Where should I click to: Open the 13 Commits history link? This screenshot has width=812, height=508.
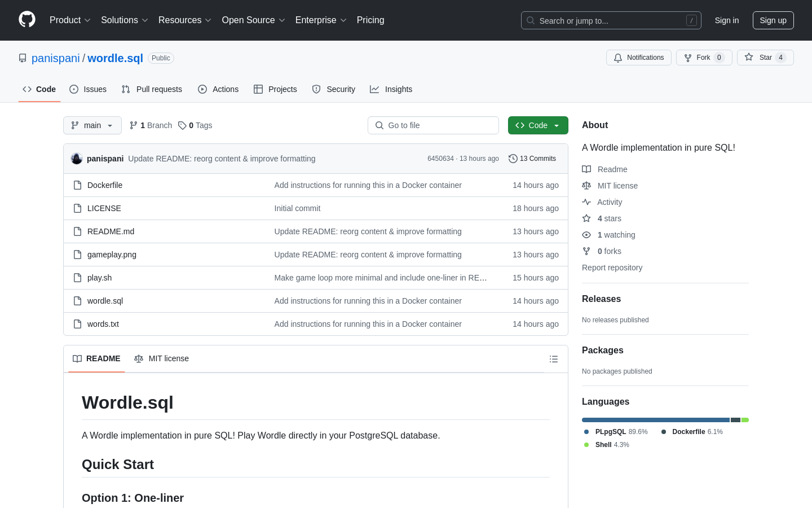532,159
